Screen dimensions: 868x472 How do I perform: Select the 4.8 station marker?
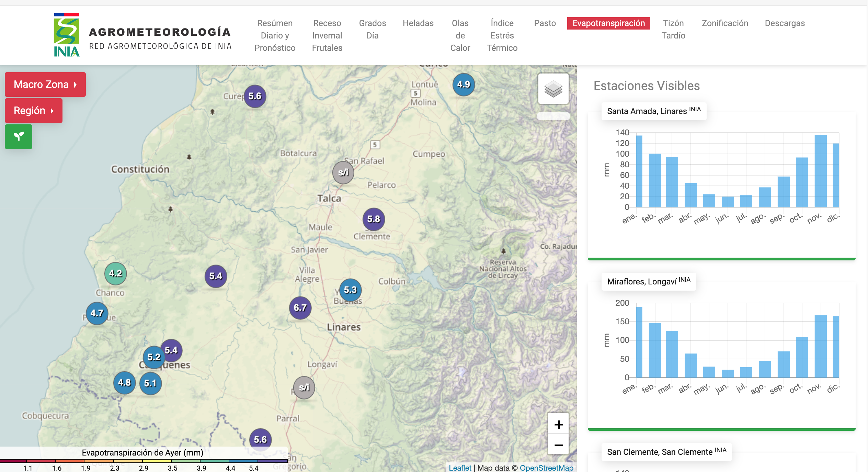coord(124,383)
